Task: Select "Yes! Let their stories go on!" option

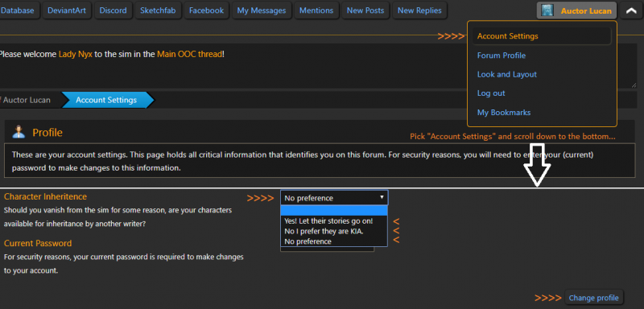Action: (328, 220)
